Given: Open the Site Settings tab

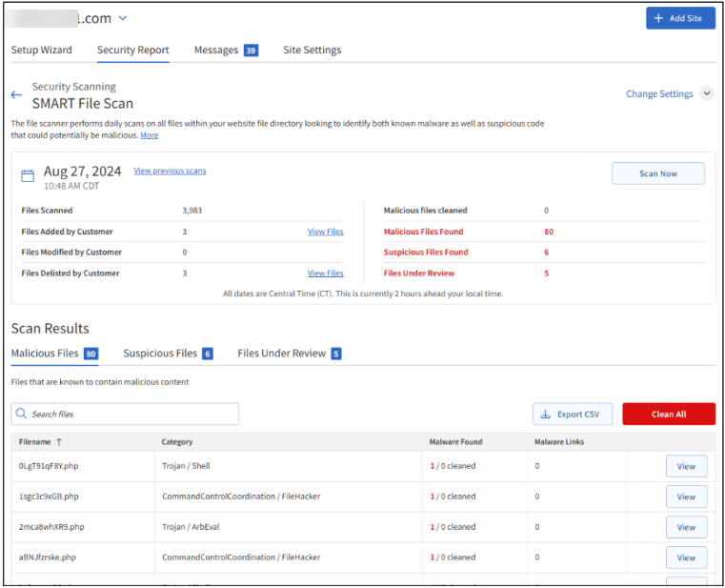Looking at the screenshot, I should pos(312,51).
